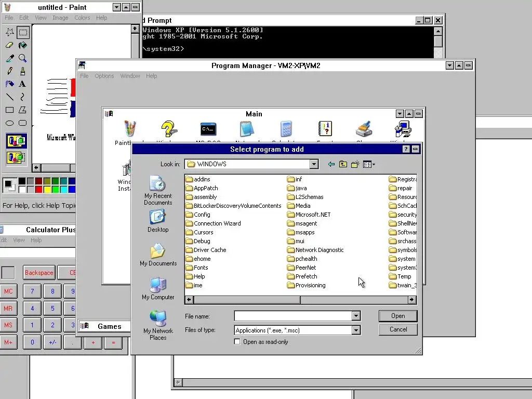Open My Documents in places bar

(x=158, y=255)
